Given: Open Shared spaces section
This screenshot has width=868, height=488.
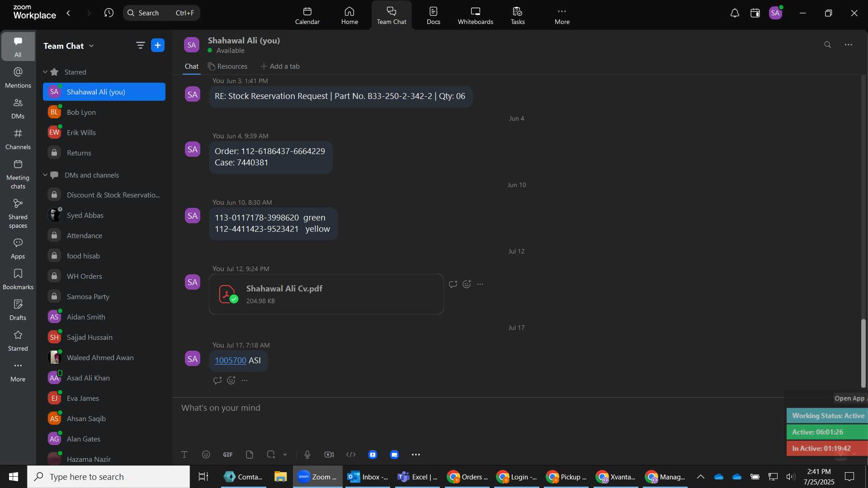Looking at the screenshot, I should coord(18,214).
